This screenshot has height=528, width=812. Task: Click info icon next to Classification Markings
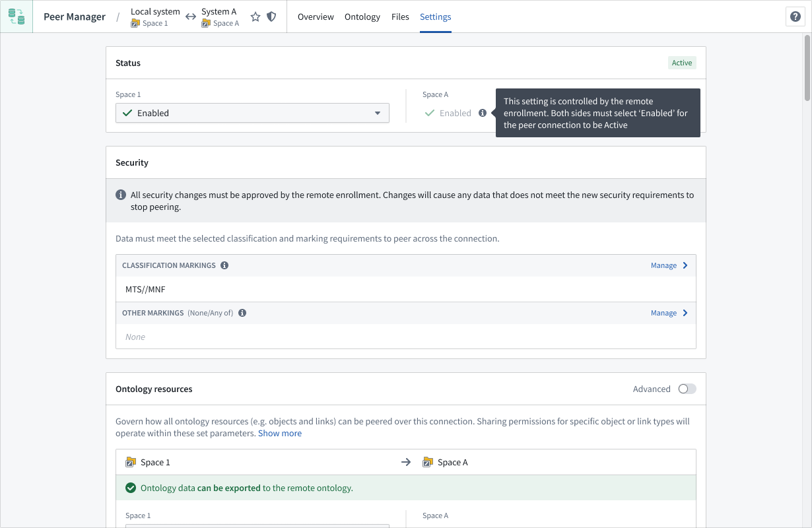[224, 265]
